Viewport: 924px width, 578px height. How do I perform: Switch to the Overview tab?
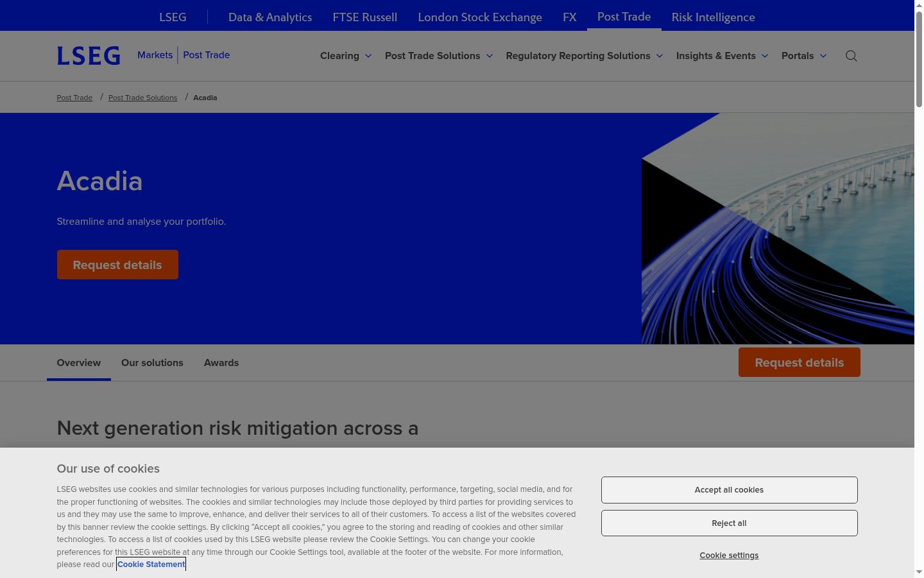pos(79,363)
